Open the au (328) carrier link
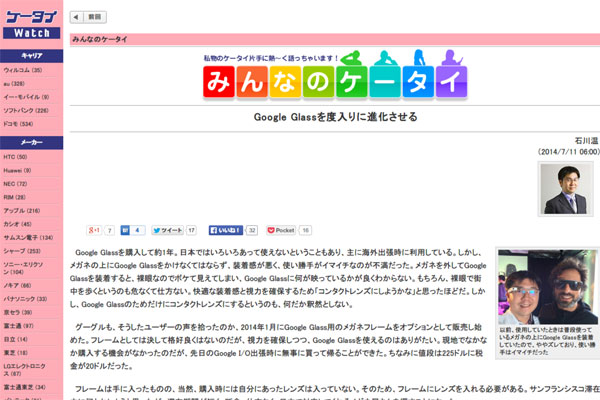 click(14, 83)
